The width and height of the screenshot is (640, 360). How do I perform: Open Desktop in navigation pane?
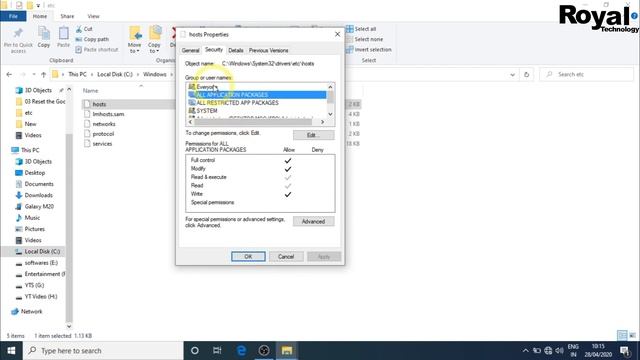[35, 173]
